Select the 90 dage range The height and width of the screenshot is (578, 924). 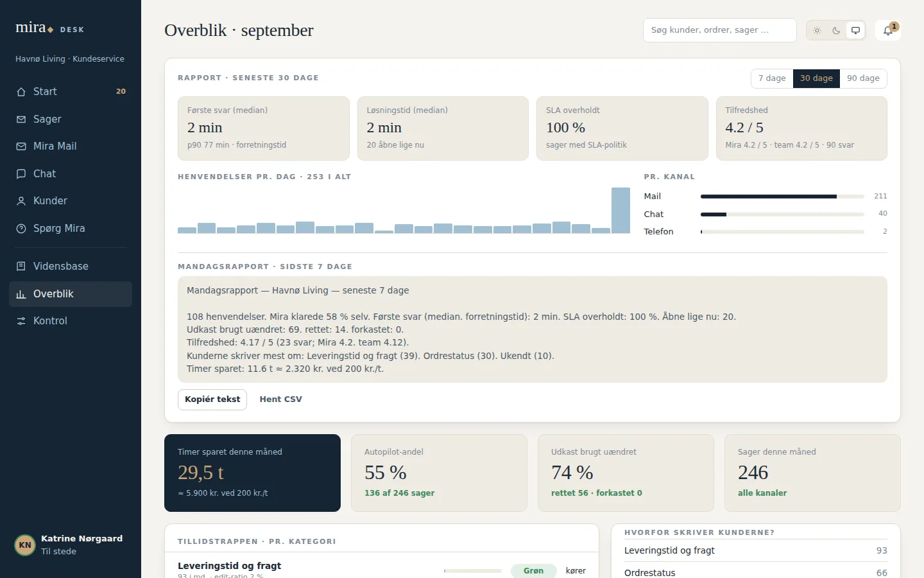[x=863, y=78]
